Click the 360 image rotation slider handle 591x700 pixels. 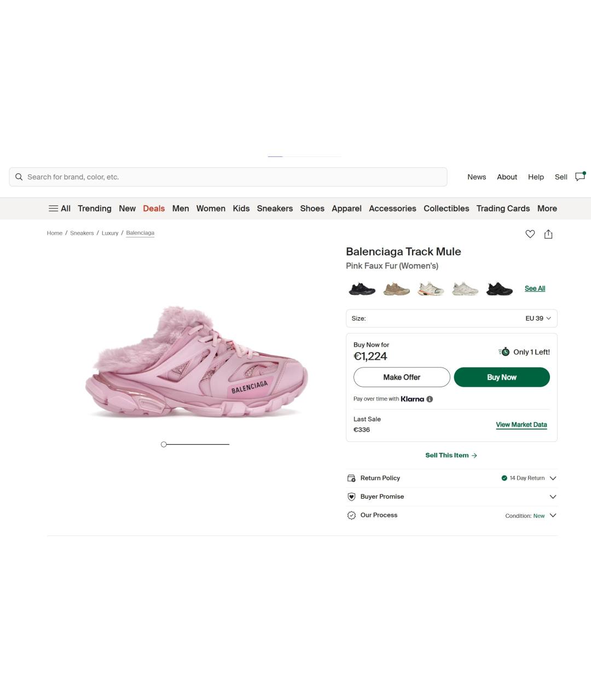[x=164, y=444]
